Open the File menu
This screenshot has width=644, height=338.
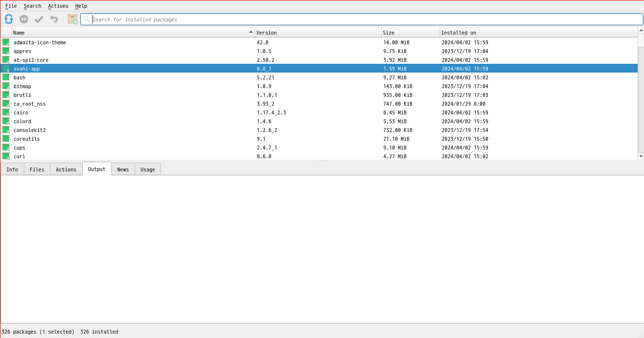tap(11, 6)
